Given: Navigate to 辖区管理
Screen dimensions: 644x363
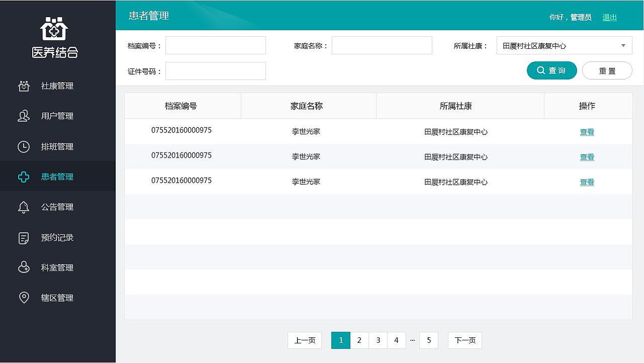Looking at the screenshot, I should pos(58,298).
